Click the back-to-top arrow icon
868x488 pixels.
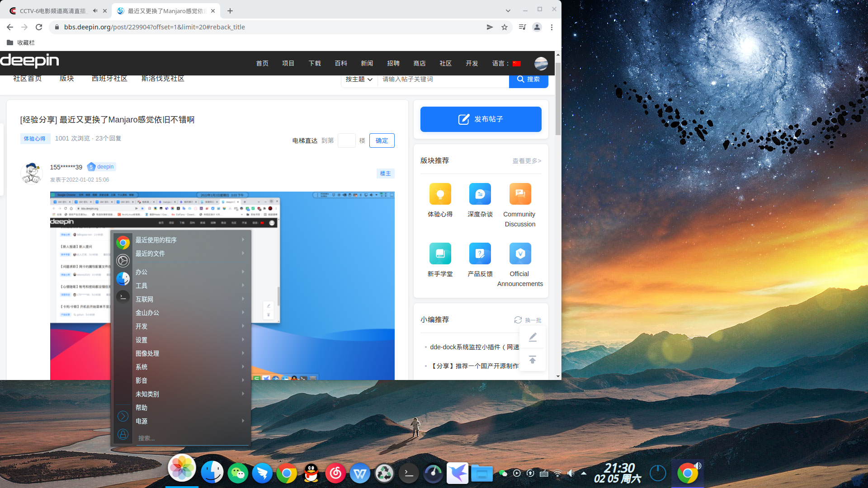tap(533, 359)
